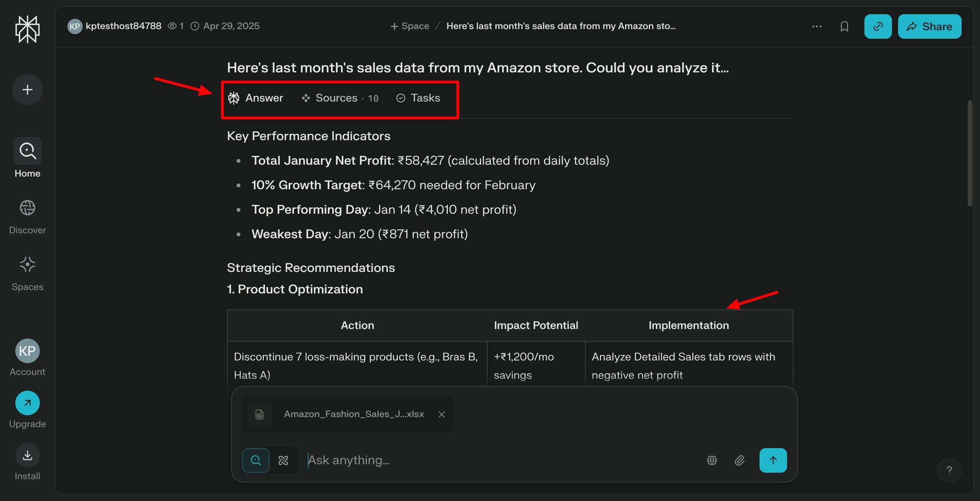The height and width of the screenshot is (501, 980).
Task: Bookmark this thread
Action: click(844, 26)
